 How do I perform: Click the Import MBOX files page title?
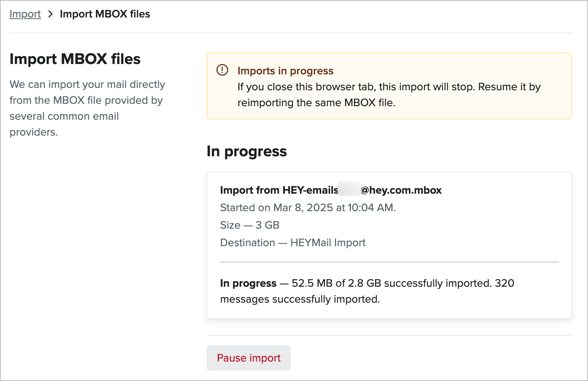pos(75,59)
